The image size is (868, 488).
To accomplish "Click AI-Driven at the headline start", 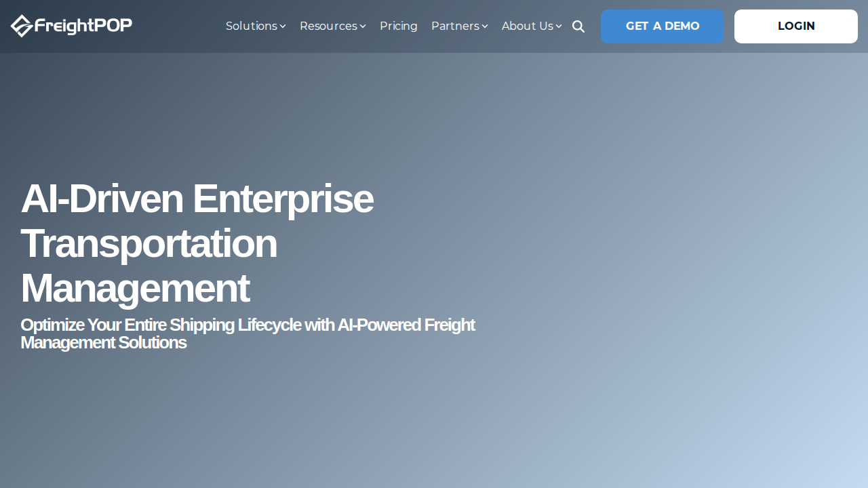I will tap(102, 199).
